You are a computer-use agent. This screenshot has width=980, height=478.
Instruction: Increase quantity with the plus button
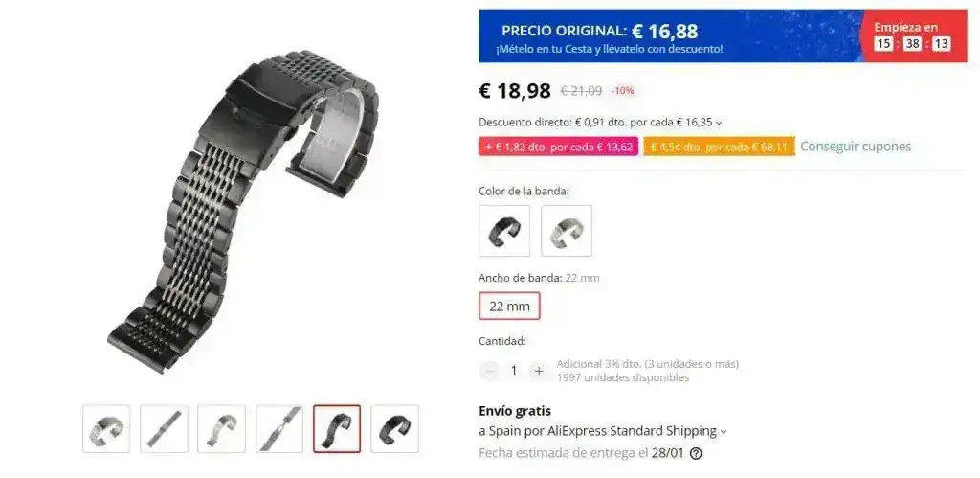point(538,371)
